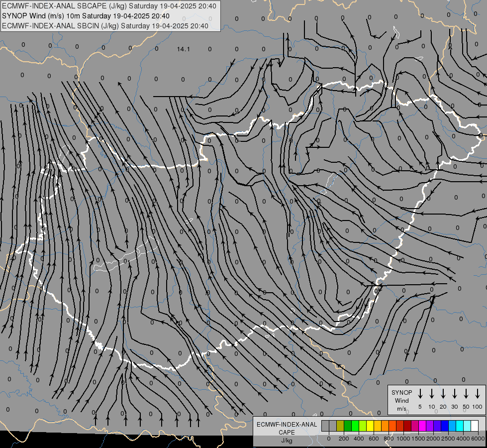
Task: Click the ECMWF-INDEX-ANAL legend label
Action: tap(287, 425)
